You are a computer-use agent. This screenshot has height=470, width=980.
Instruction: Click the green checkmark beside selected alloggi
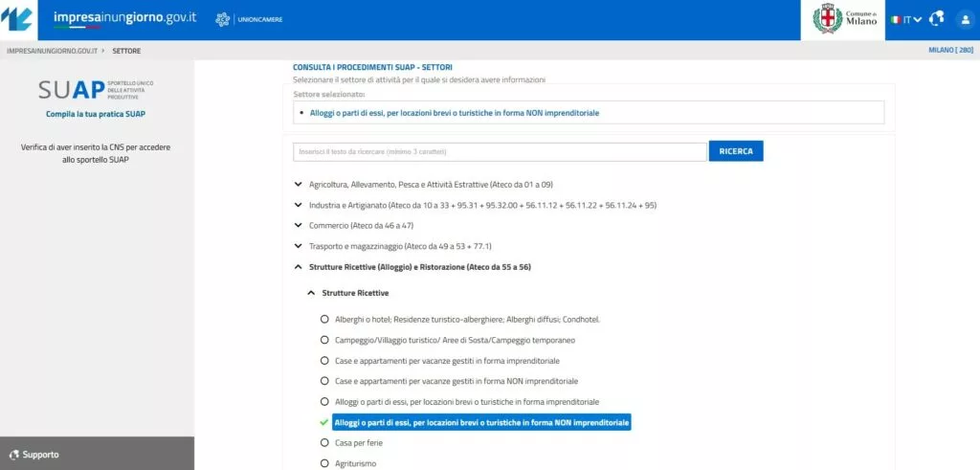coord(324,422)
